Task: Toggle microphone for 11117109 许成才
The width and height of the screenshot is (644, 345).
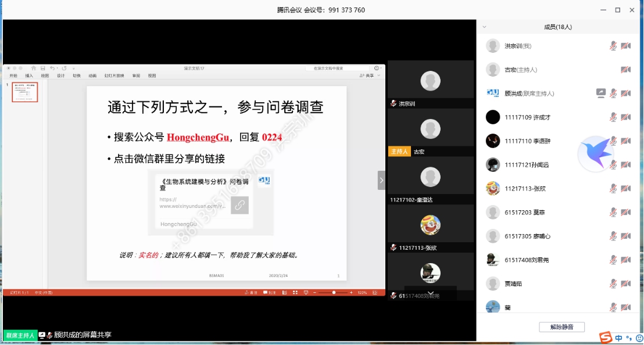Action: click(x=613, y=117)
